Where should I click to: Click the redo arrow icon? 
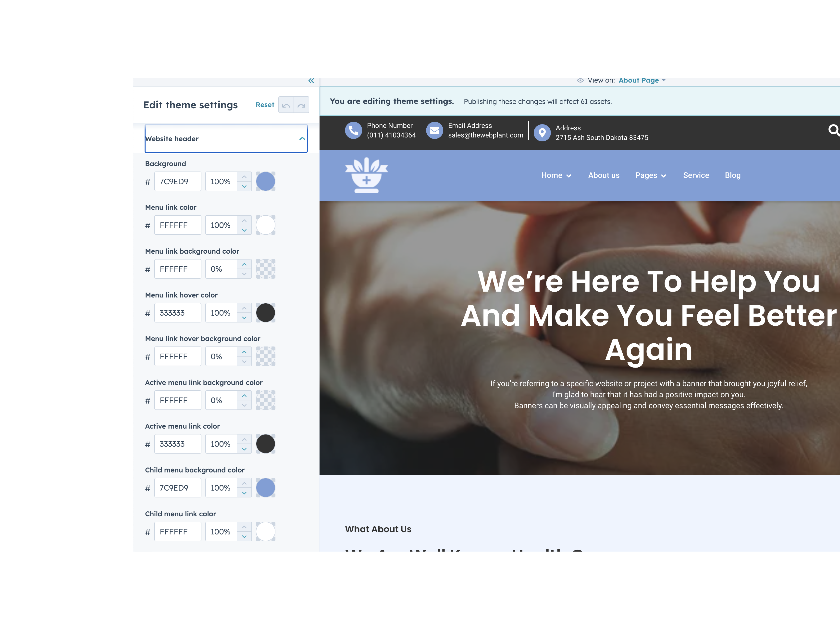(301, 105)
